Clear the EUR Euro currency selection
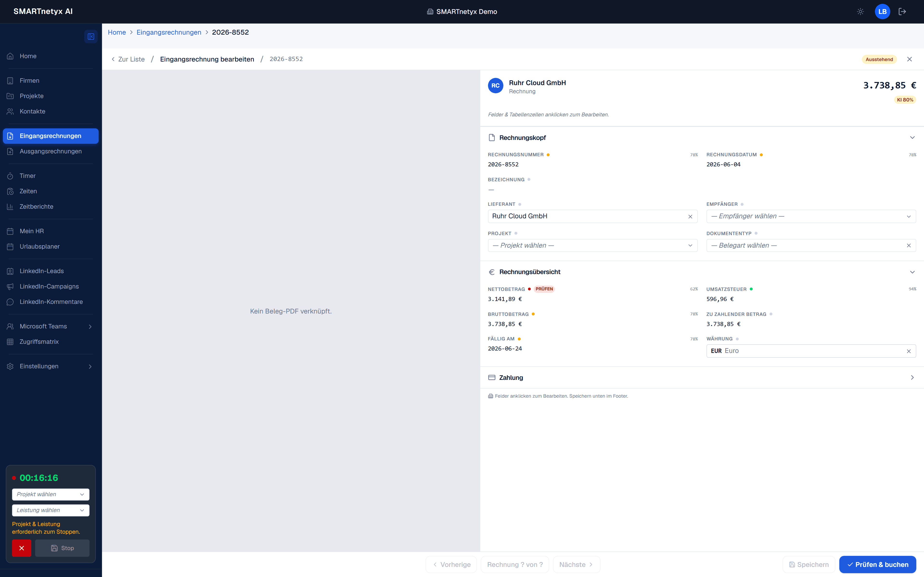The image size is (924, 577). [x=909, y=351]
